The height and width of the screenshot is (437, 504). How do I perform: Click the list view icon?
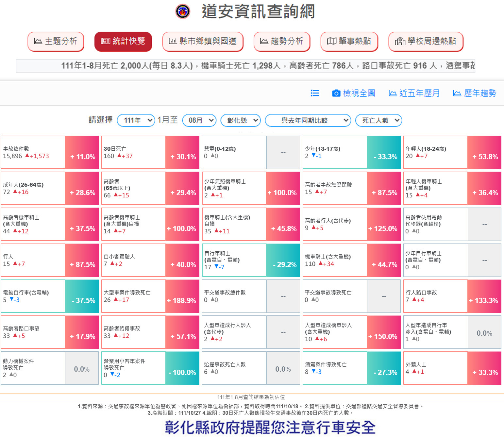(315, 93)
